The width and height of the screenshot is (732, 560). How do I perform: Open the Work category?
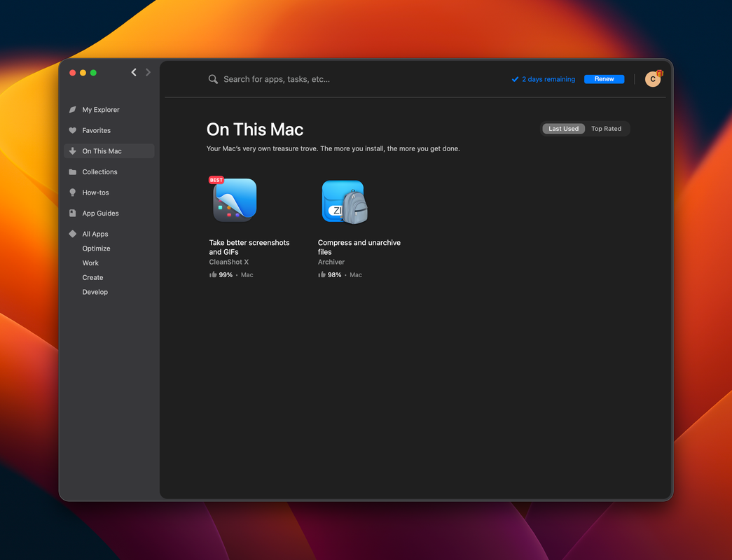90,262
